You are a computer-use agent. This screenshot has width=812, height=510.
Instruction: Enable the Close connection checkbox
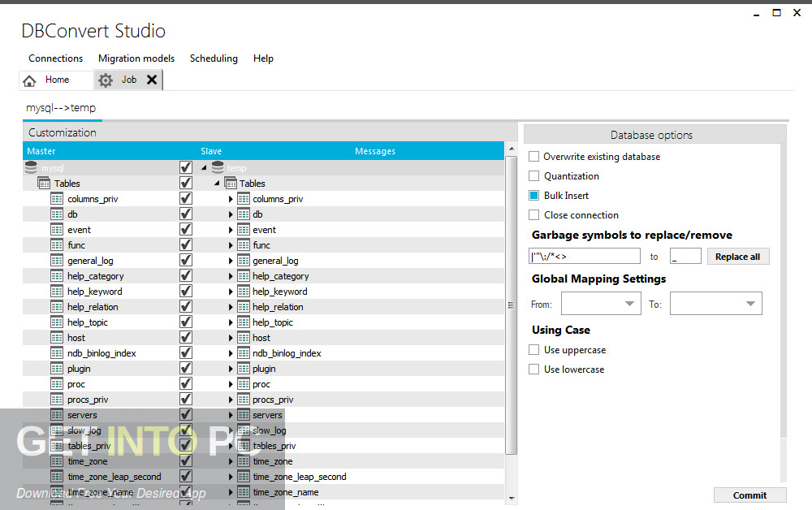coord(534,215)
